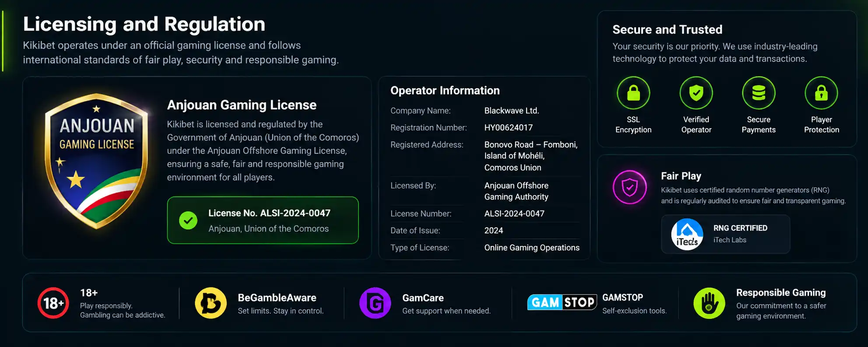Viewport: 868px width, 347px height.
Task: Click the green Responsible Gaming hand icon
Action: pyautogui.click(x=710, y=303)
